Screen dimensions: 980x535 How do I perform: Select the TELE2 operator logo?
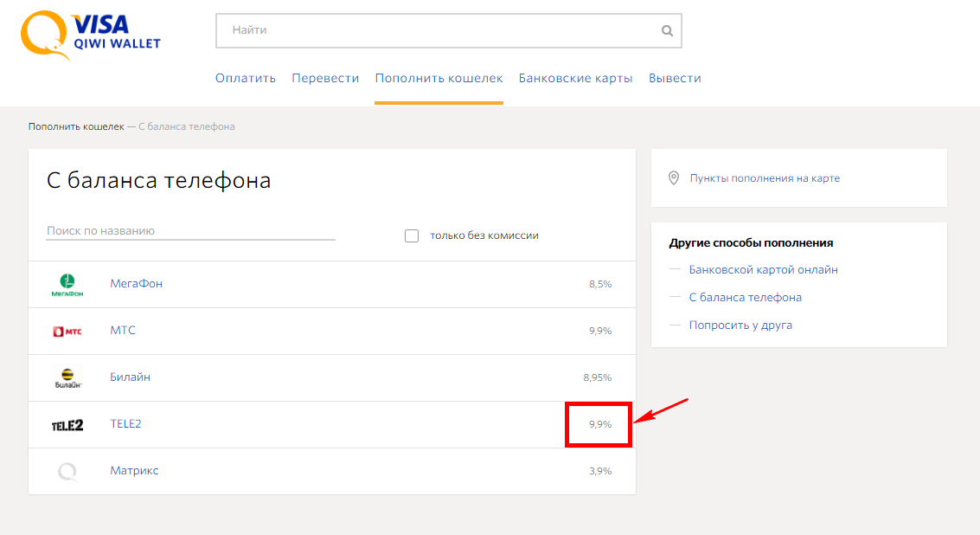click(x=67, y=426)
